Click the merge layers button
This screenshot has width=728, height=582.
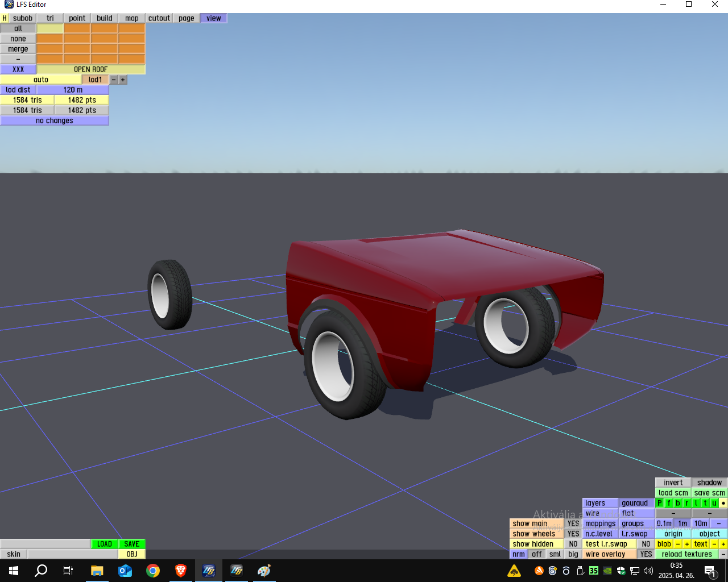pyautogui.click(x=18, y=49)
